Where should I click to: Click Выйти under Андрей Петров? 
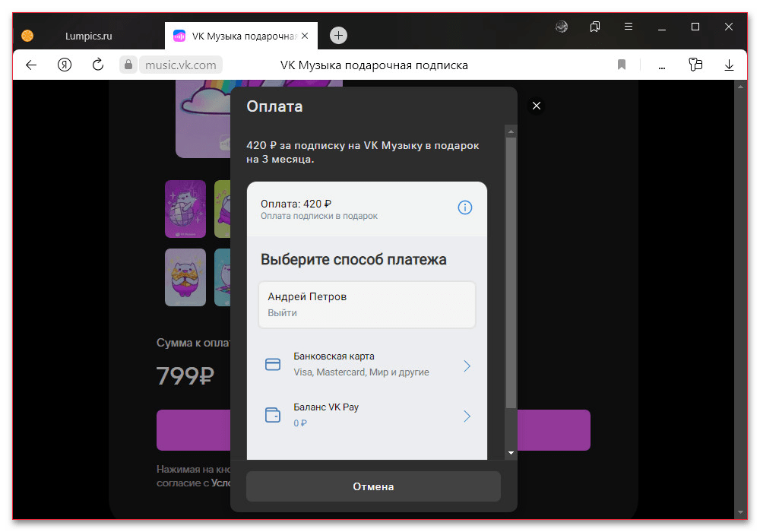[x=282, y=313]
